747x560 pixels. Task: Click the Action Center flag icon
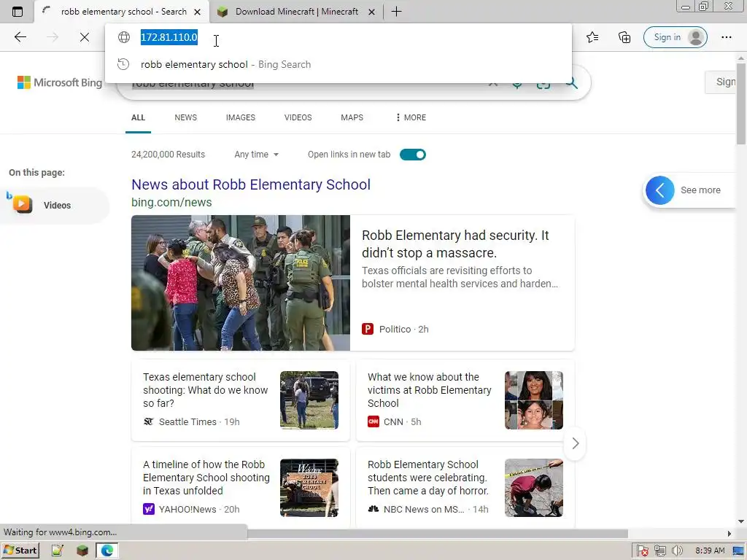click(642, 551)
